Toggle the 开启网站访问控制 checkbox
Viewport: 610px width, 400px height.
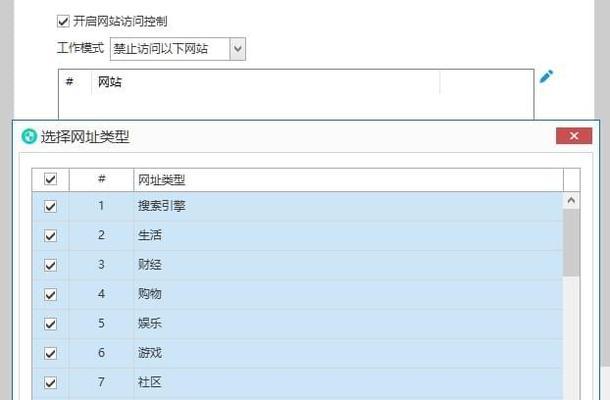pos(63,21)
